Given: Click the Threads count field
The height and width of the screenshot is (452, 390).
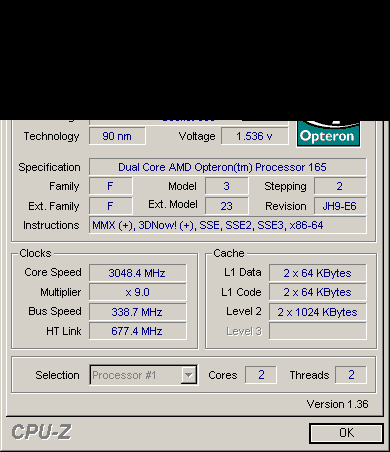Looking at the screenshot, I should tap(351, 375).
